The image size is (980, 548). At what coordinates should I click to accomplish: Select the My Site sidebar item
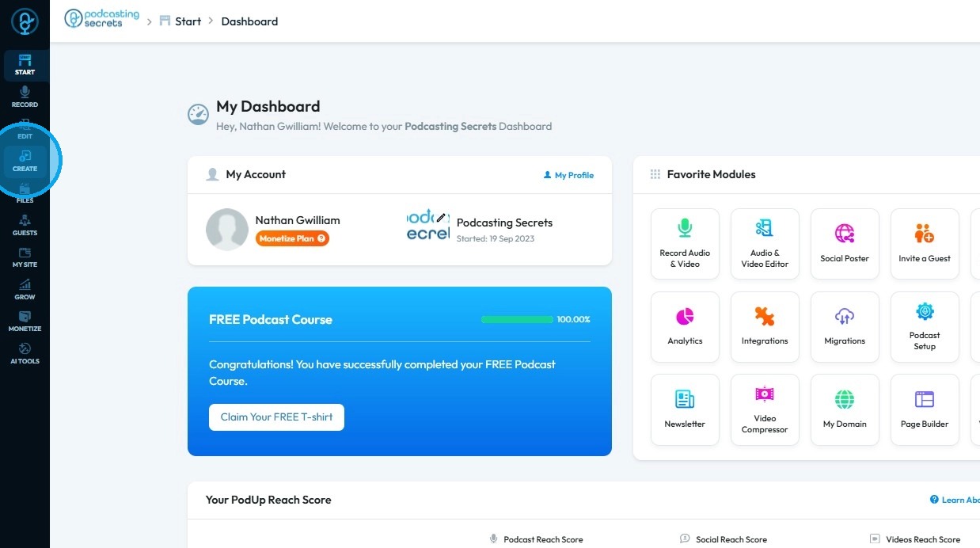(25, 257)
